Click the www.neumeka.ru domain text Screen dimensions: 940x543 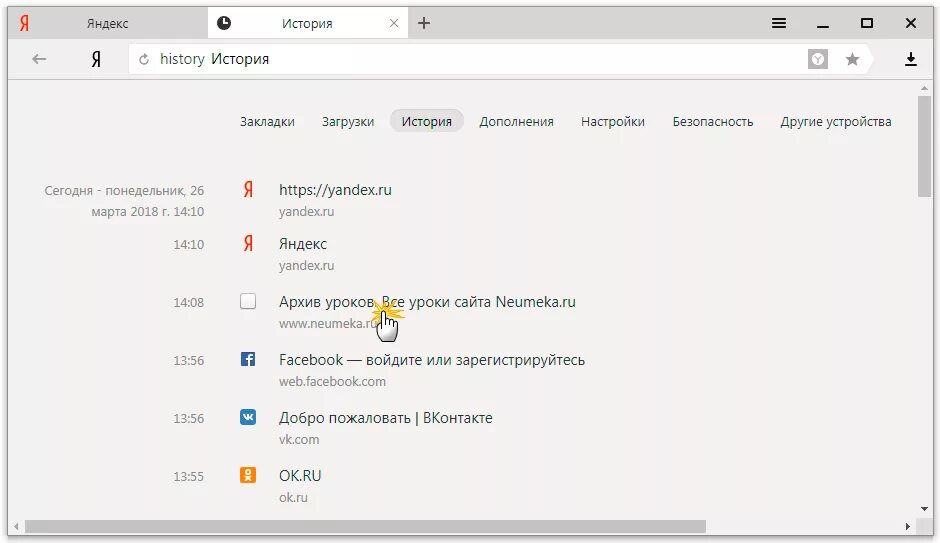pos(329,324)
